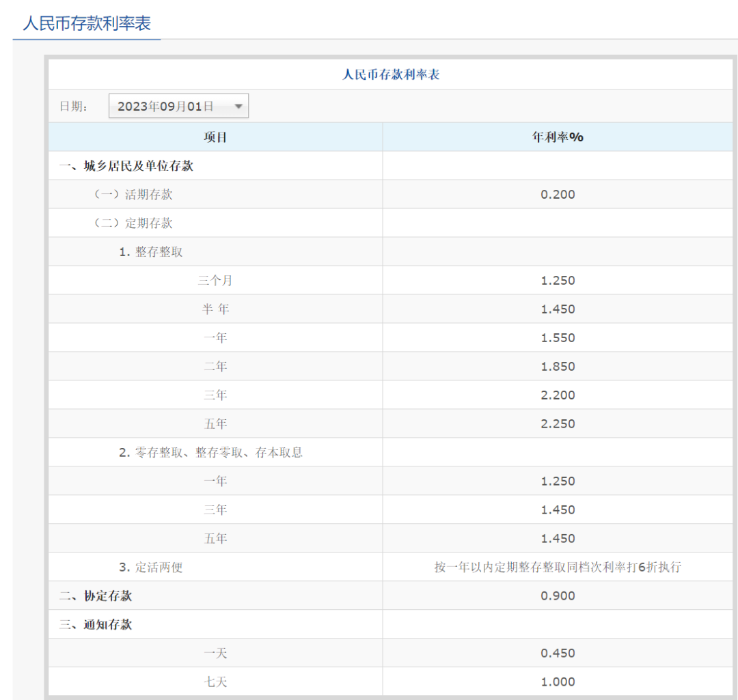Image resolution: width=738 pixels, height=700 pixels.
Task: Click the 五年 term rate 2.250
Action: coord(558,423)
